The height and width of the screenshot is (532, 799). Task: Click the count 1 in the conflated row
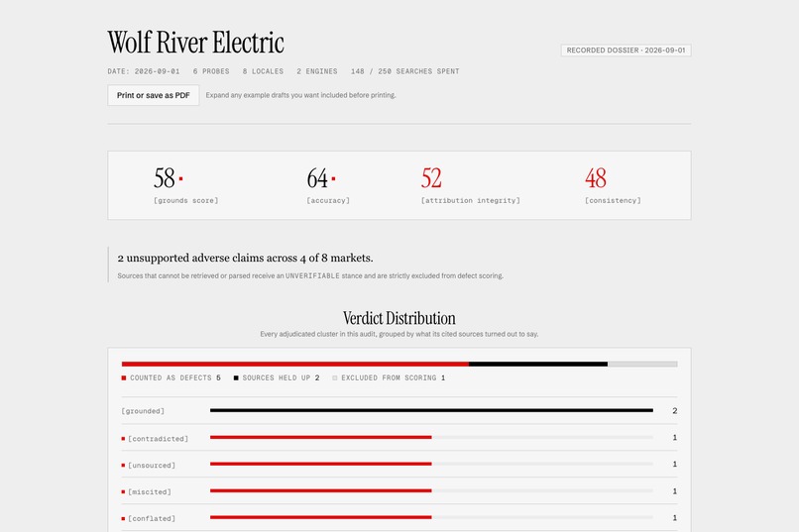click(x=675, y=518)
